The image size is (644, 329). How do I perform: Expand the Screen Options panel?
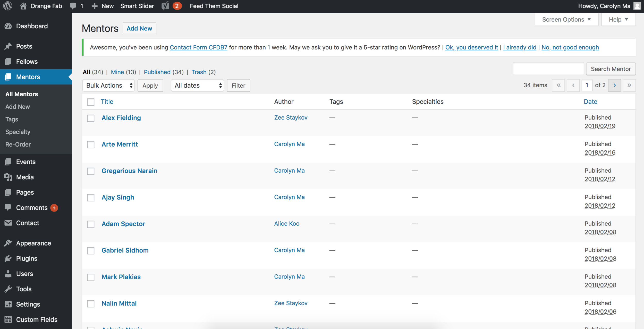pyautogui.click(x=566, y=20)
